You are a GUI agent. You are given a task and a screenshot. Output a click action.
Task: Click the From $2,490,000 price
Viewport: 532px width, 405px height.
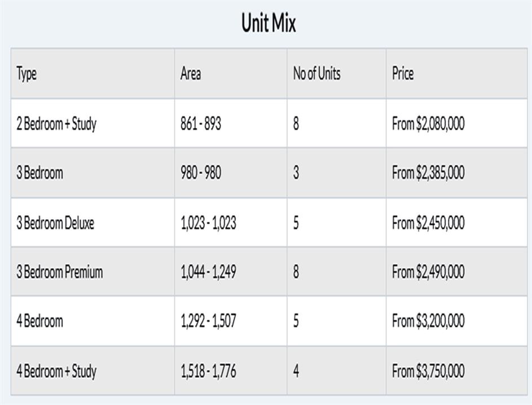(x=428, y=272)
